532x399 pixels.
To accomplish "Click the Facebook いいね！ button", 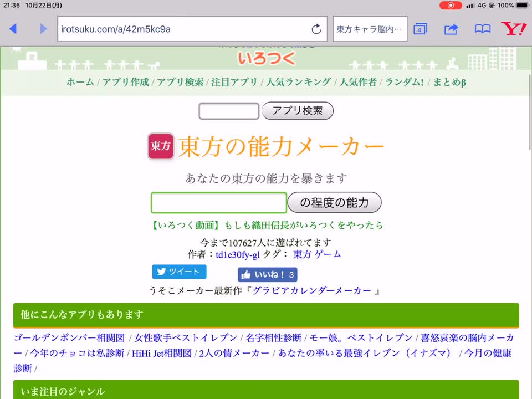I will pos(268,274).
